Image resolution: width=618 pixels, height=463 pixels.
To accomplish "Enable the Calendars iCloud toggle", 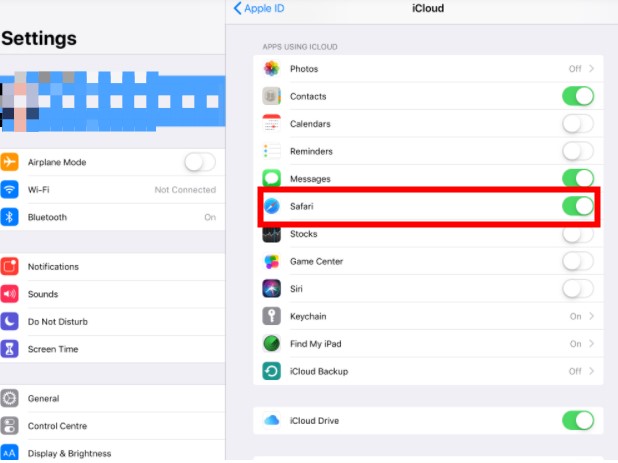I will [x=577, y=124].
